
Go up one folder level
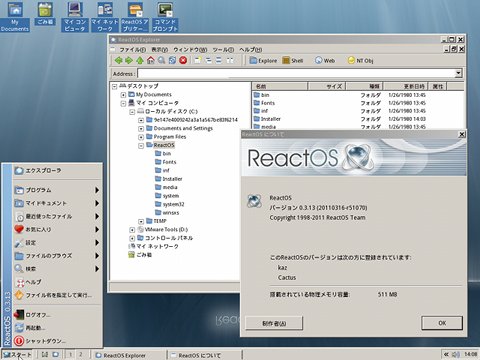[x=140, y=60]
